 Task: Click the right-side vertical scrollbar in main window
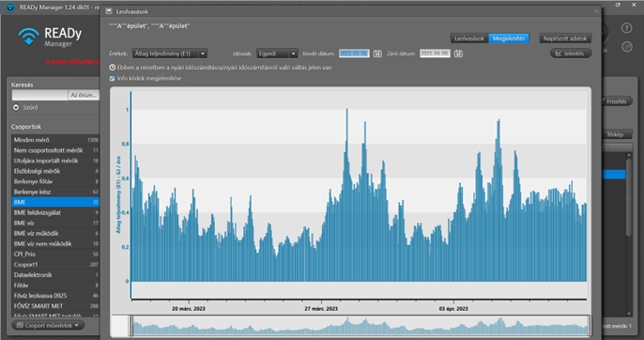coord(629,197)
